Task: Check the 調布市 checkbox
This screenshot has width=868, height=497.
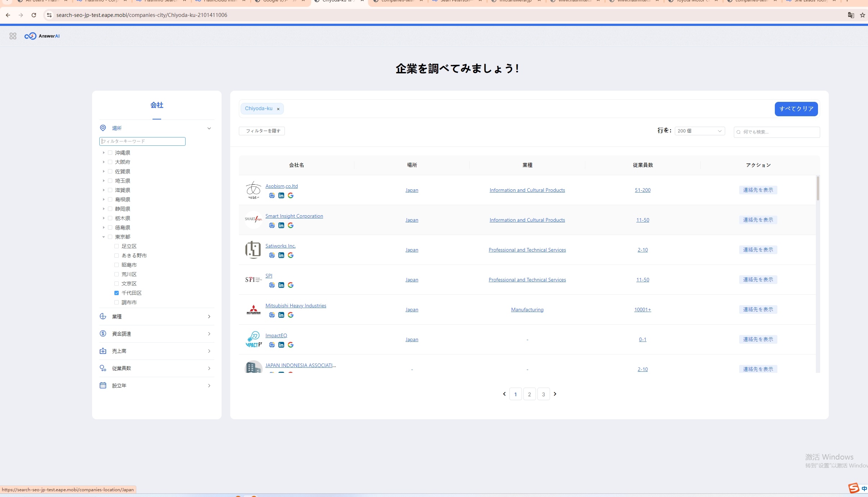Action: pyautogui.click(x=117, y=302)
